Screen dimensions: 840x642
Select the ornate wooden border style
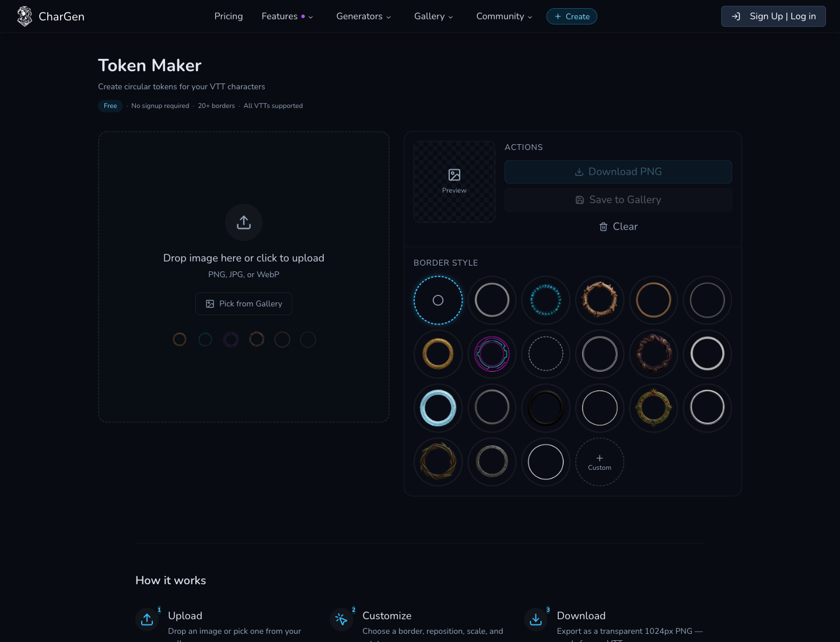coord(600,300)
